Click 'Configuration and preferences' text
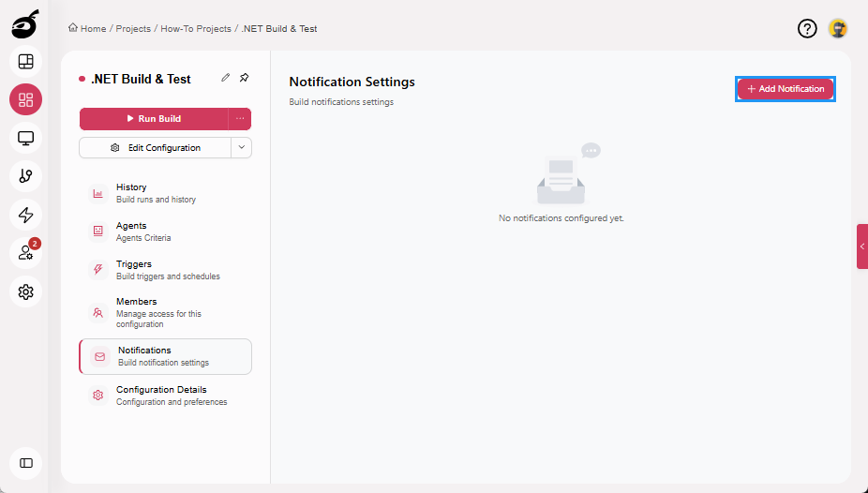 (x=172, y=402)
